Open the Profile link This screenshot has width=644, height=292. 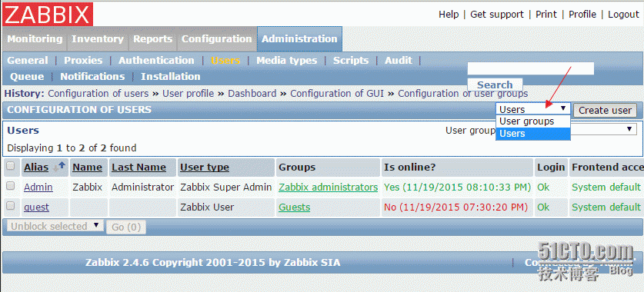point(582,15)
